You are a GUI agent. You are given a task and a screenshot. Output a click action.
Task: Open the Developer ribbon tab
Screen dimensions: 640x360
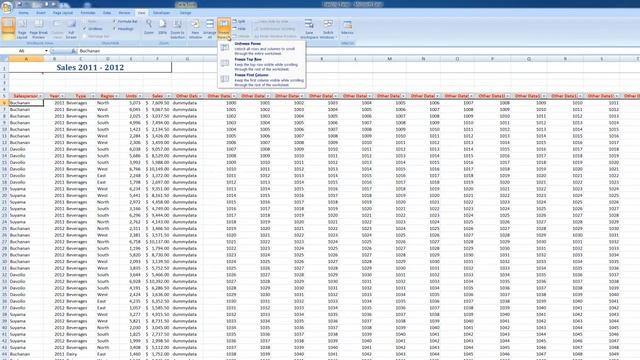162,13
